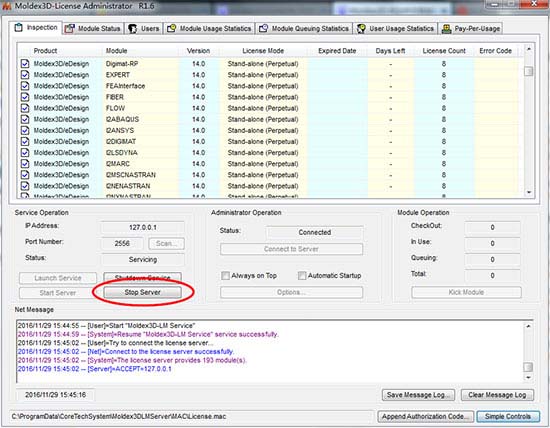Click the Start Server button

click(58, 293)
